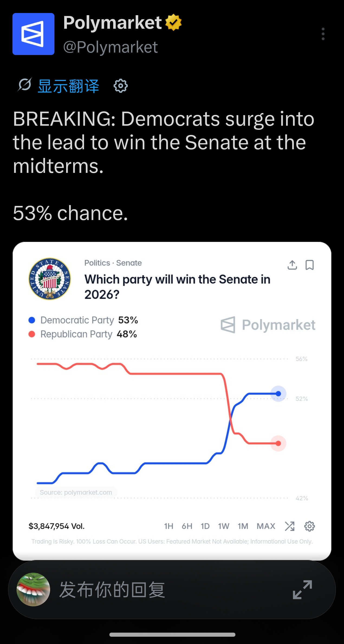Screen dimensions: 344x644
Task: Tap the share upload icon in chart card
Action: coord(292,265)
